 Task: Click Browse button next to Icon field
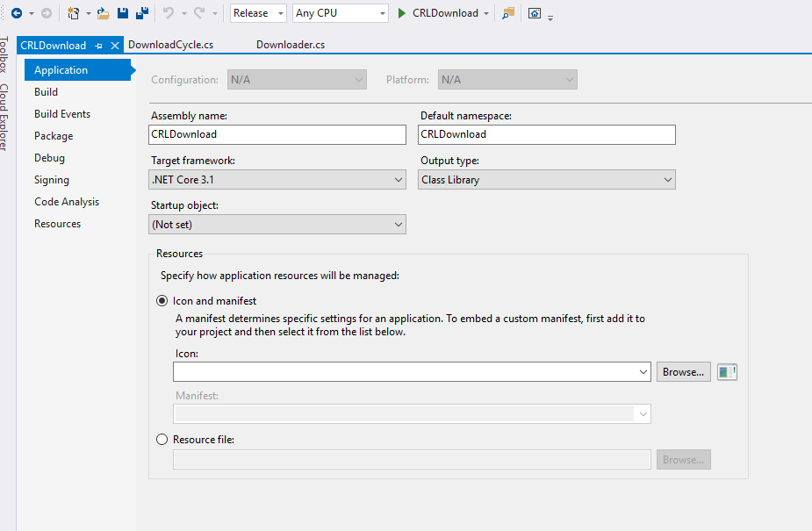point(684,372)
